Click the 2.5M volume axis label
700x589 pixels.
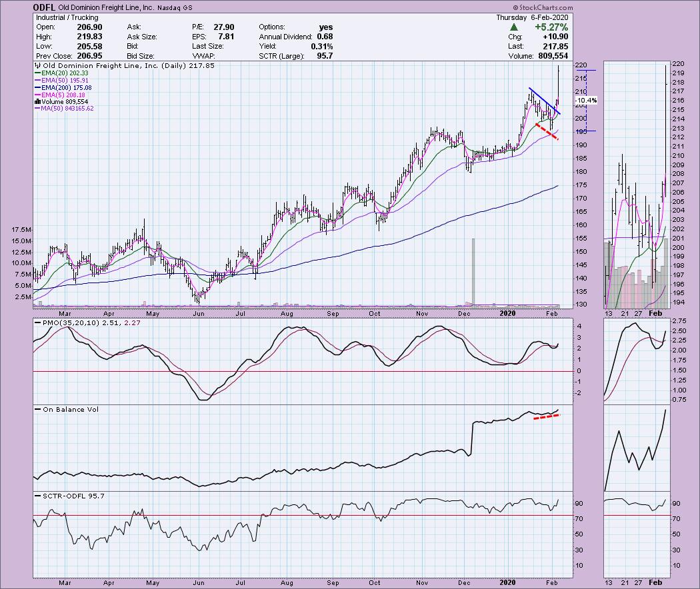[x=23, y=296]
